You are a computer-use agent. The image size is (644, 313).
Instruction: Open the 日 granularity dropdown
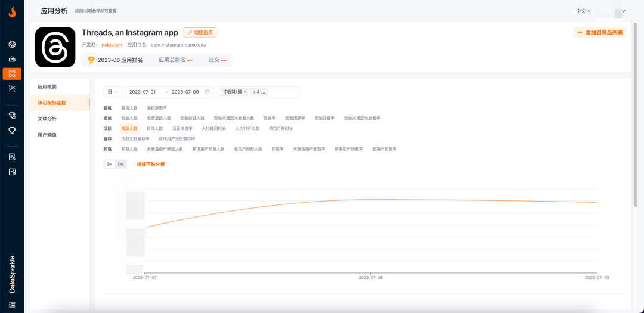[x=113, y=92]
